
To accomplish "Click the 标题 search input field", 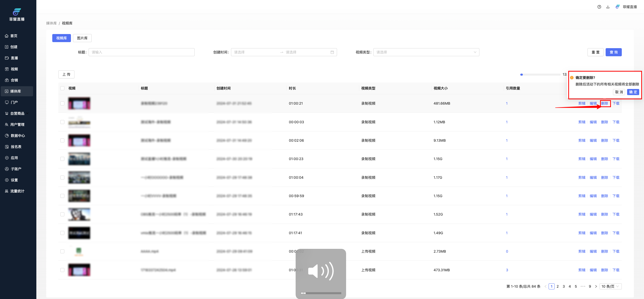I will pos(141,52).
